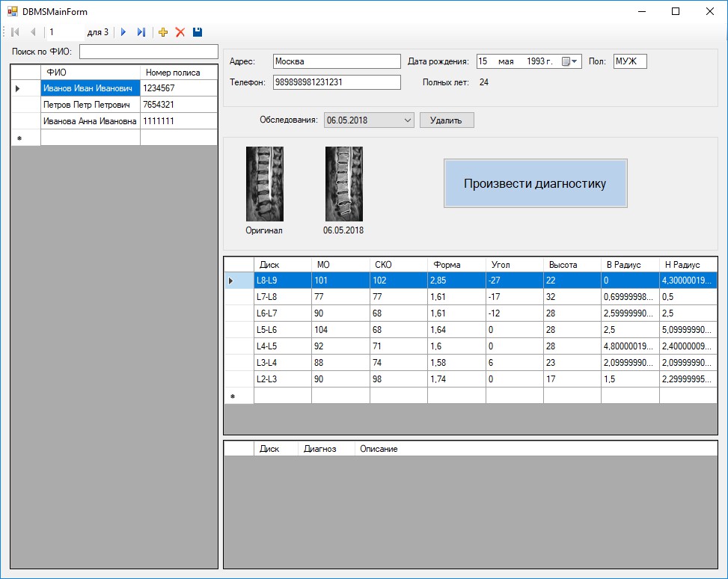Sort by the СКО column header
The image size is (728, 579).
pyautogui.click(x=398, y=264)
